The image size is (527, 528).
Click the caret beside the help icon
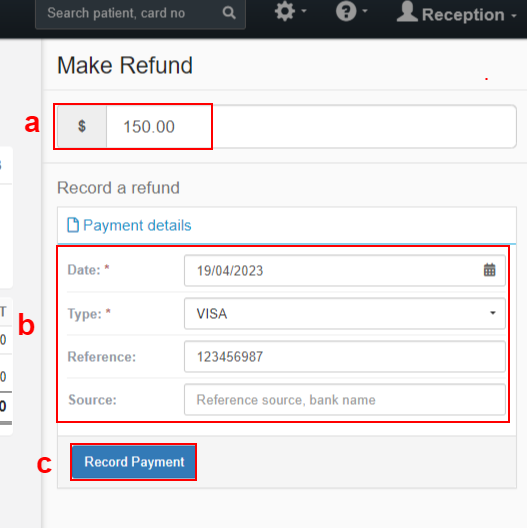coord(365,11)
